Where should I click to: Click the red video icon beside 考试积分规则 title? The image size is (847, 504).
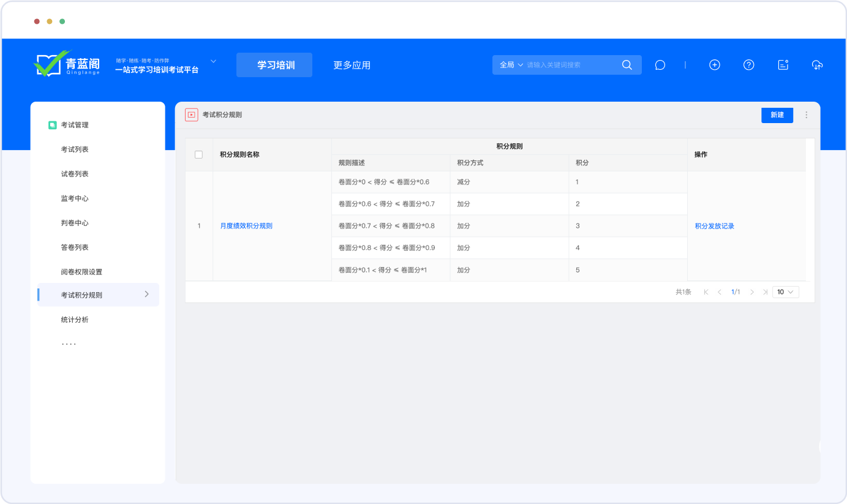(192, 115)
